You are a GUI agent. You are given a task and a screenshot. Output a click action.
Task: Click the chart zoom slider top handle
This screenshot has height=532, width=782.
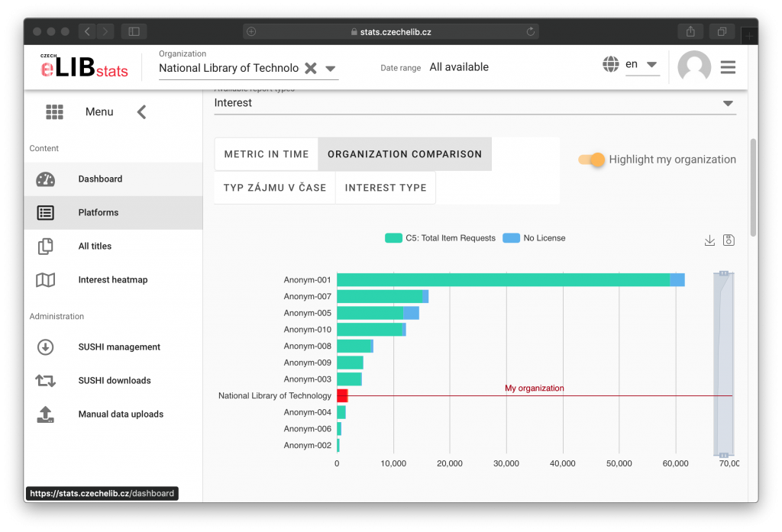coord(724,273)
